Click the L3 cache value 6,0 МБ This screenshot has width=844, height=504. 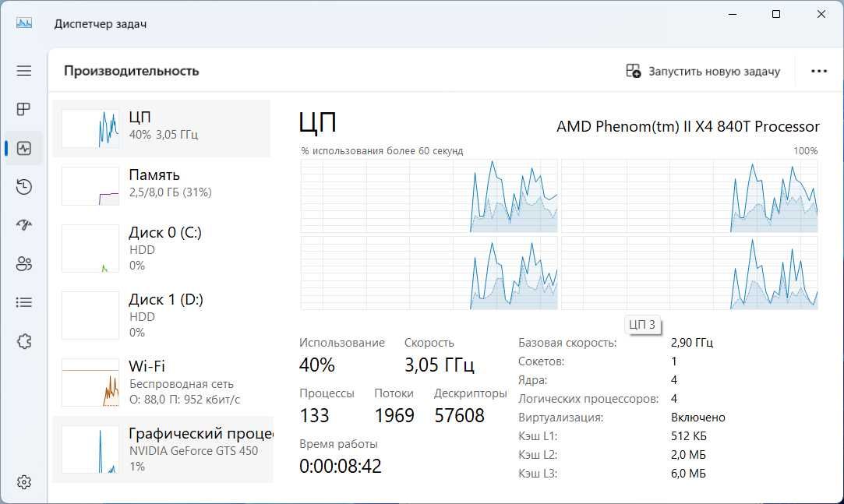(688, 474)
